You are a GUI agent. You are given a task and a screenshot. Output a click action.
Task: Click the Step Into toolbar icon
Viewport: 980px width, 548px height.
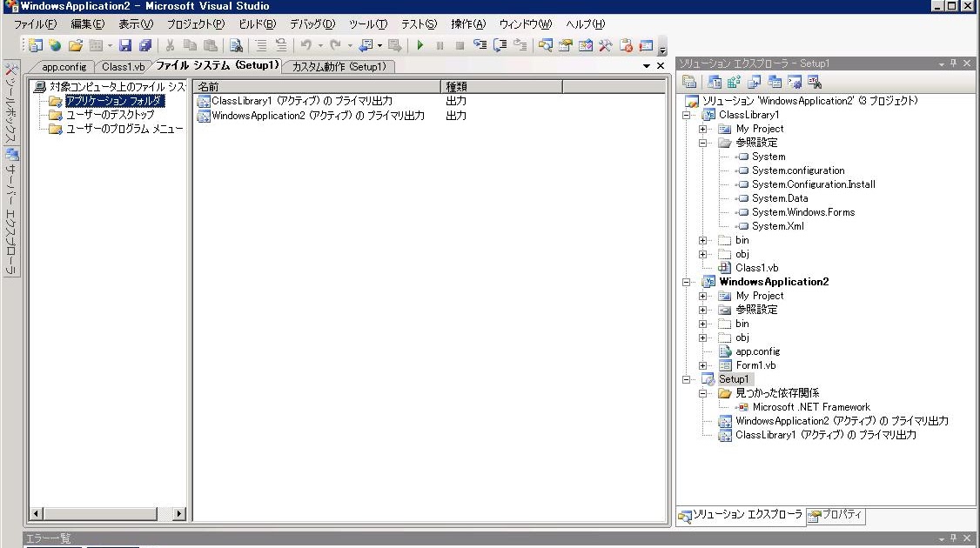(480, 45)
